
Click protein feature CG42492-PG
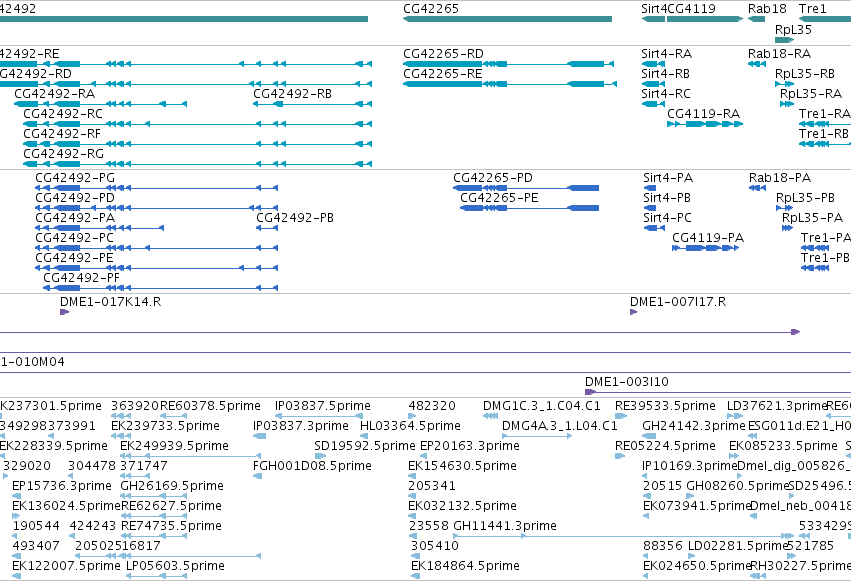[x=156, y=188]
